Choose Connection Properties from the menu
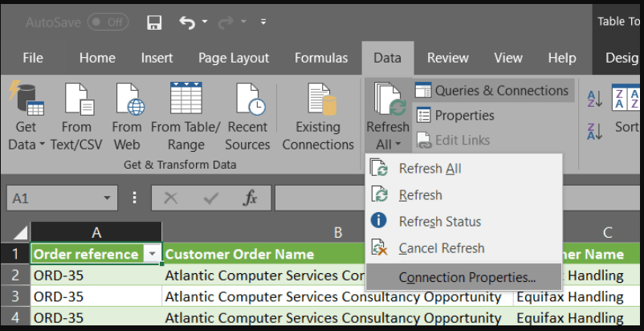 point(467,277)
